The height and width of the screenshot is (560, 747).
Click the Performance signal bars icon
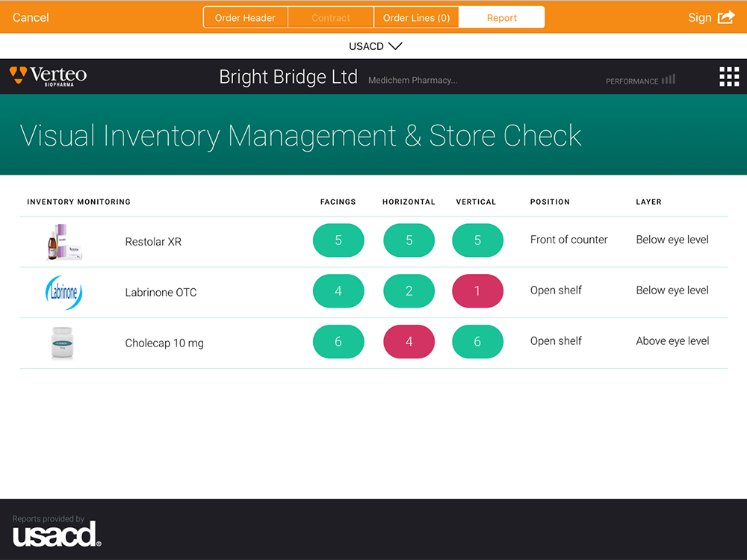(x=669, y=79)
